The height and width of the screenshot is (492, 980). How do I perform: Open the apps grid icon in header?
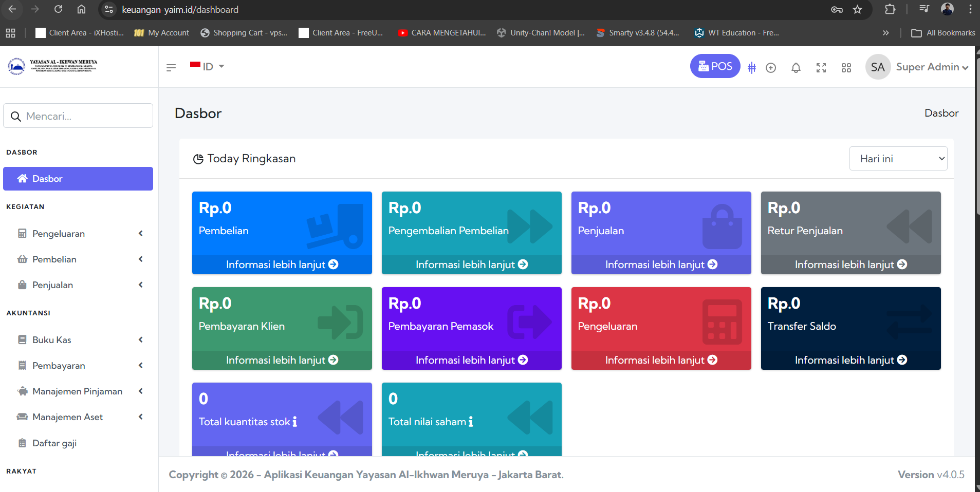click(x=846, y=68)
